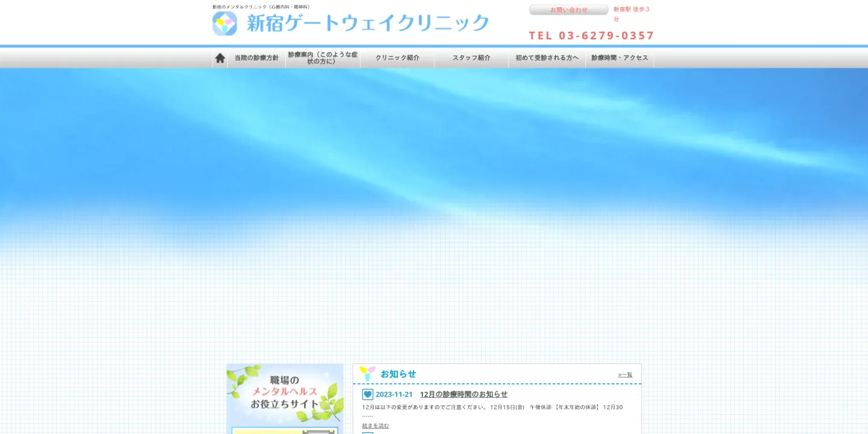Open the 12月の診療時間のお知らせ article
Image resolution: width=868 pixels, height=434 pixels.
pyautogui.click(x=464, y=394)
